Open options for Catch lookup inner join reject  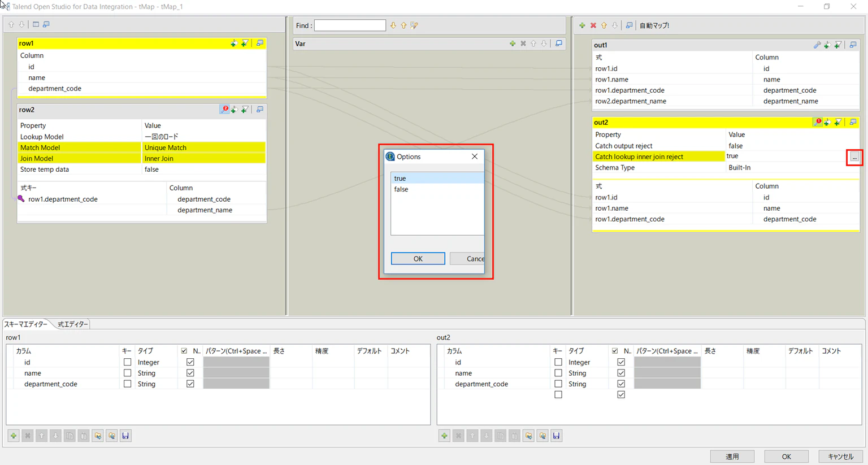tap(854, 157)
